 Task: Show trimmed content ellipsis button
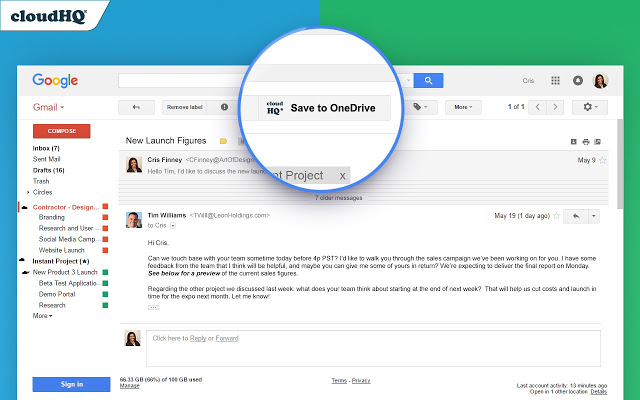(153, 307)
